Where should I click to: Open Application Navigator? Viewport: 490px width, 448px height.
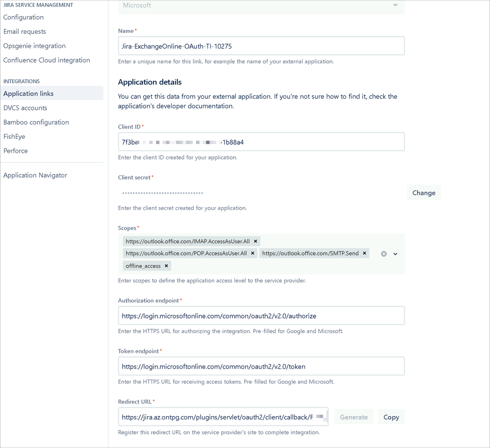(x=35, y=175)
